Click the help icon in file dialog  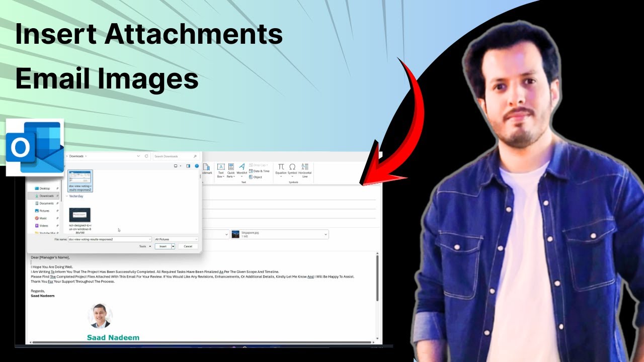197,166
